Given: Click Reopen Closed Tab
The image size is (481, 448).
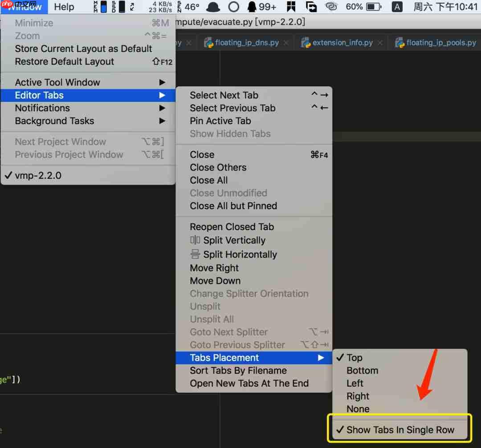Looking at the screenshot, I should click(232, 226).
